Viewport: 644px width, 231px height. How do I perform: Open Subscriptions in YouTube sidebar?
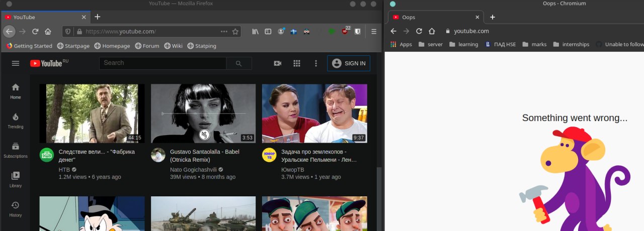pyautogui.click(x=16, y=150)
